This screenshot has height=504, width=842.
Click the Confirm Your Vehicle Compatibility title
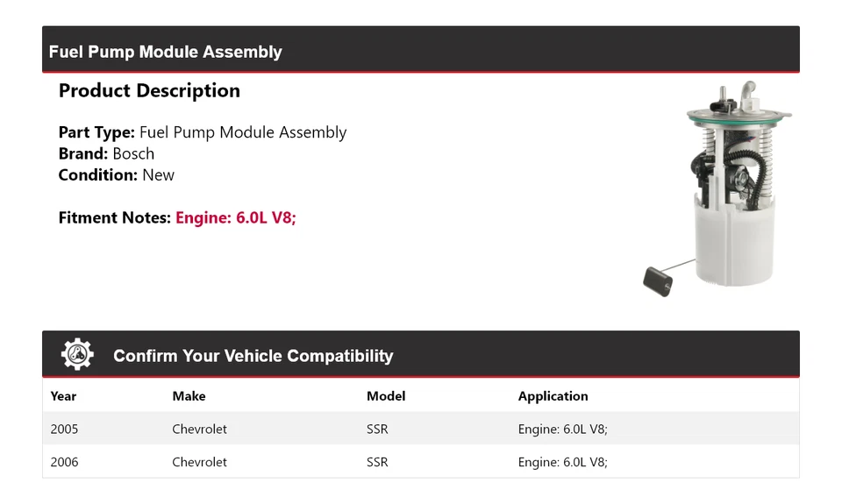253,356
